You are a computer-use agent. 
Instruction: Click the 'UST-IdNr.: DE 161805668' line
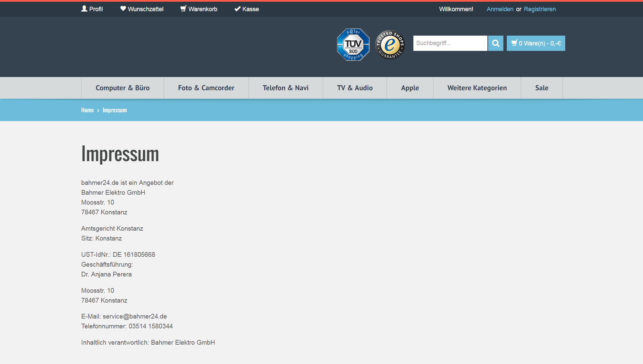[118, 254]
